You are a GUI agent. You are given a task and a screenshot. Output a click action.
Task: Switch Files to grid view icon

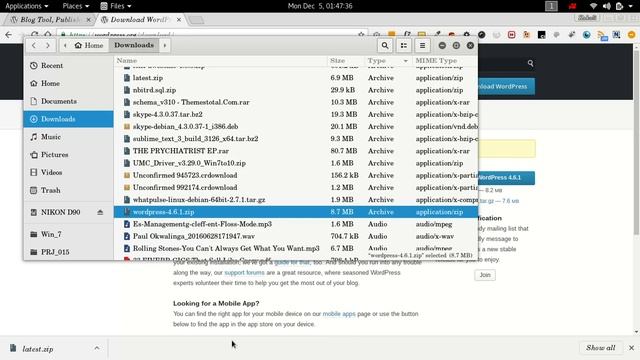click(404, 45)
